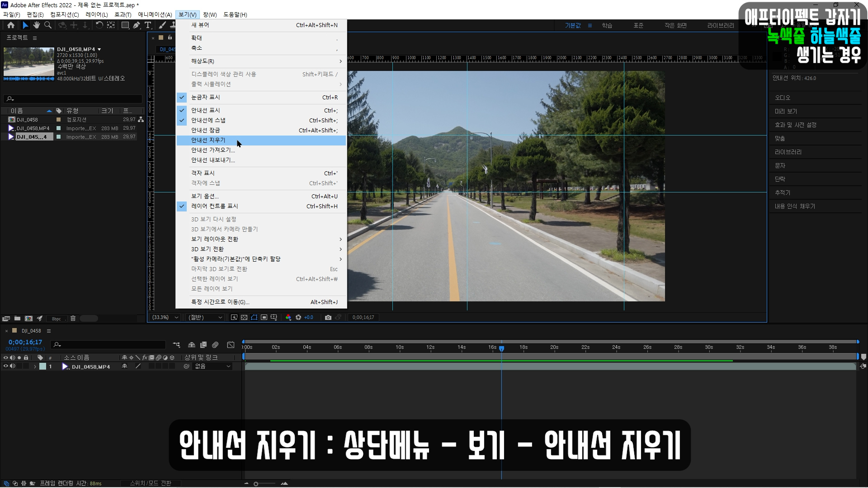Screen dimensions: 868x488
Task: Toggle transparency grid checkerboard icon
Action: [244, 318]
